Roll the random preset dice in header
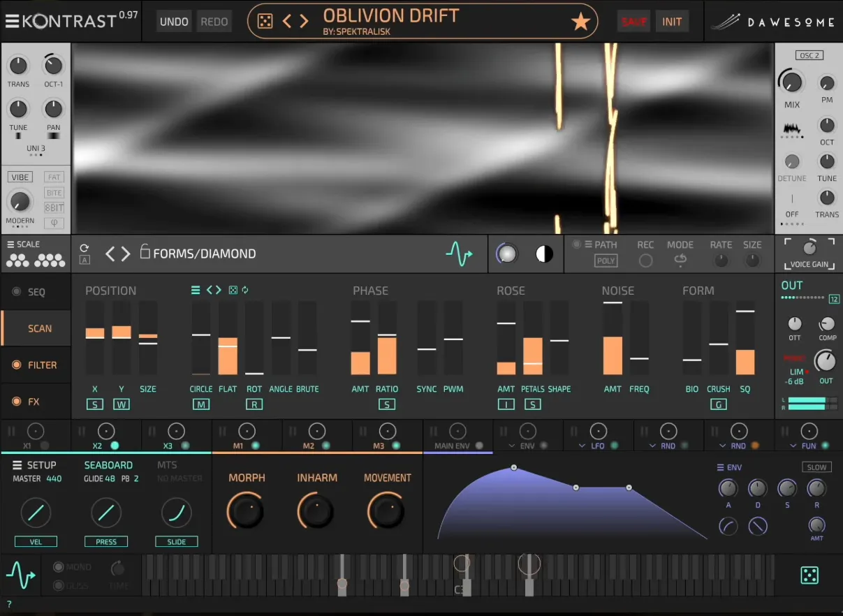 [265, 22]
